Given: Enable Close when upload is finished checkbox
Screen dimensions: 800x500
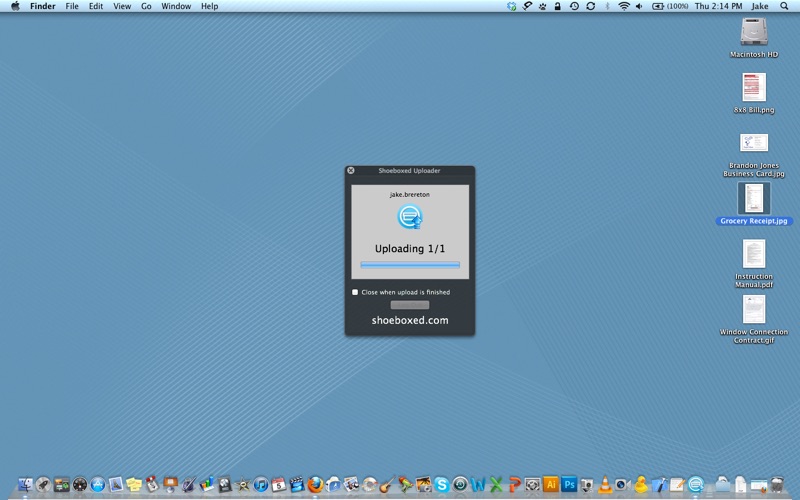Looking at the screenshot, I should 355,292.
